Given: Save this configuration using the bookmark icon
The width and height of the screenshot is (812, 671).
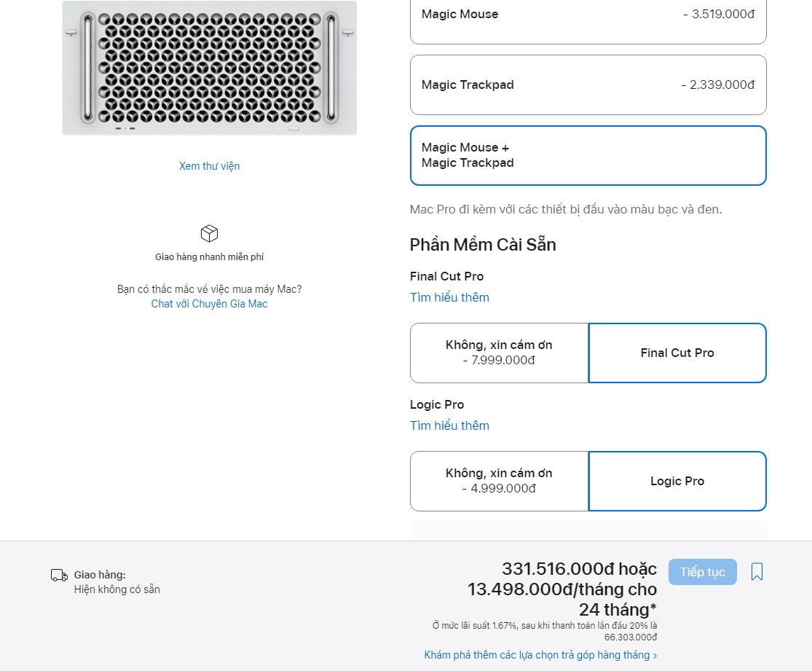Looking at the screenshot, I should [x=758, y=572].
